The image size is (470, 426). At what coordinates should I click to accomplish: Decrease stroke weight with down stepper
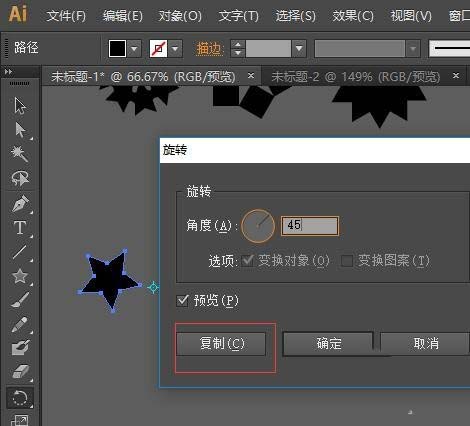click(238, 53)
